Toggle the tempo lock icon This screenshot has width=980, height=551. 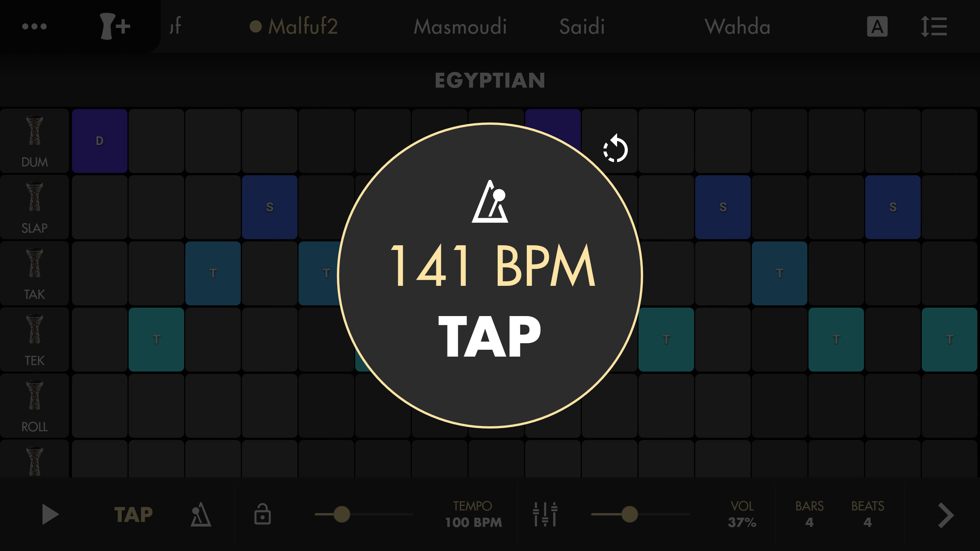click(x=263, y=514)
